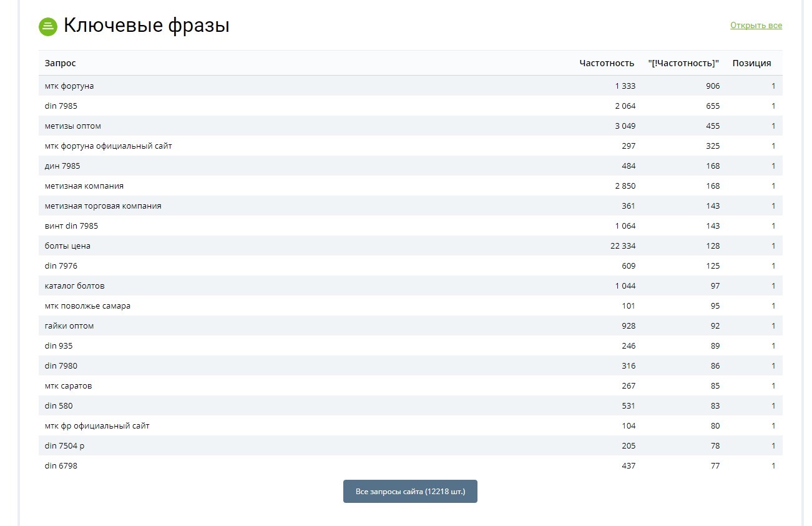Select the query винт din 7985
The image size is (812, 526).
(72, 226)
